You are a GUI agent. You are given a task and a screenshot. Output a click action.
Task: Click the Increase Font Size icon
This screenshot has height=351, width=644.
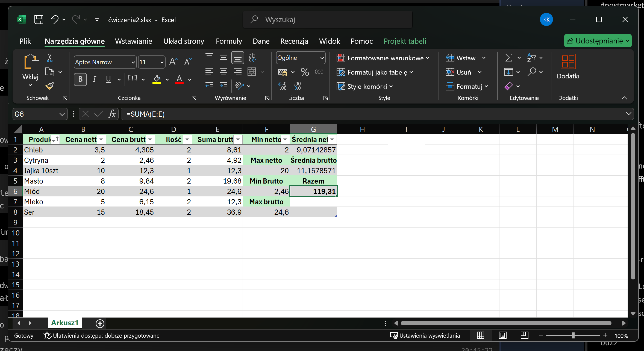tap(173, 62)
